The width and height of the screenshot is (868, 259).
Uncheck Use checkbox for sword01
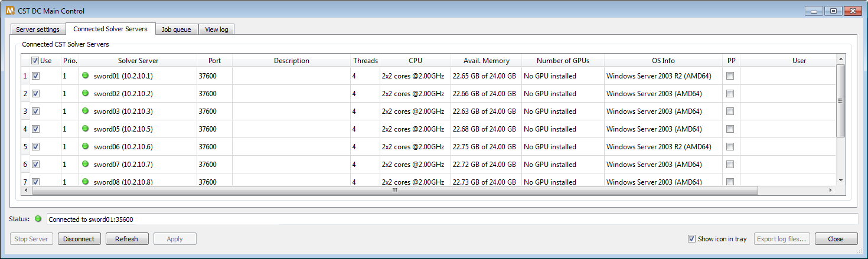pyautogui.click(x=35, y=76)
